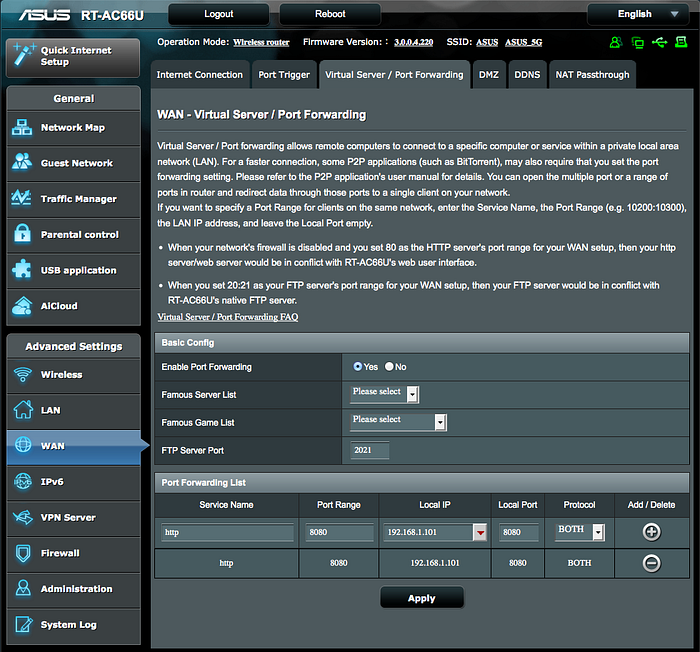Click the FTP Server Port field
Screen dimensions: 700x652
370,450
